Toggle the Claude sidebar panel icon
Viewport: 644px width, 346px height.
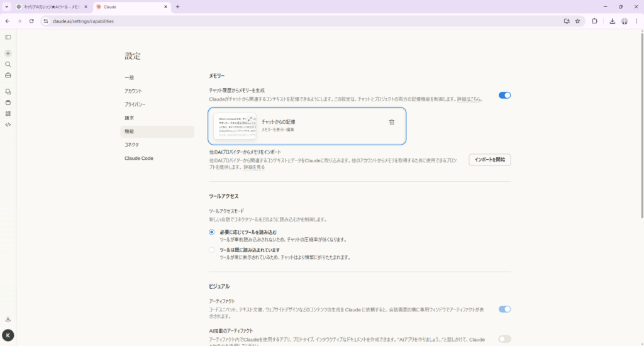[8, 37]
